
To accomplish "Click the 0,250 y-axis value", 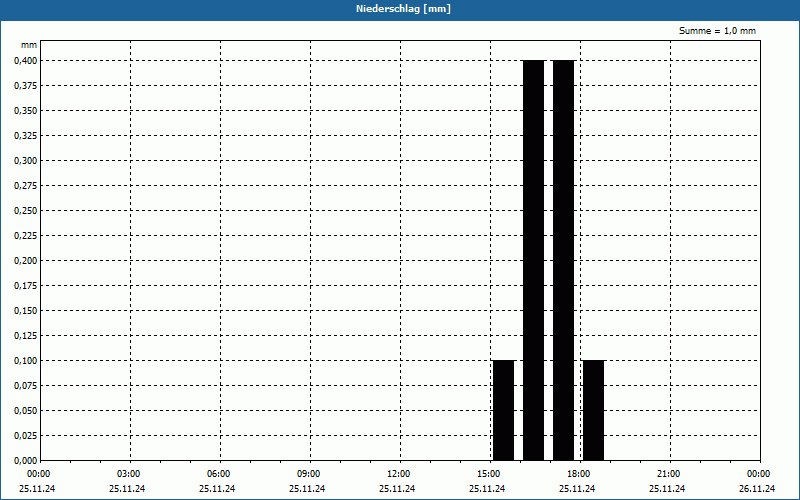I will click(x=26, y=211).
